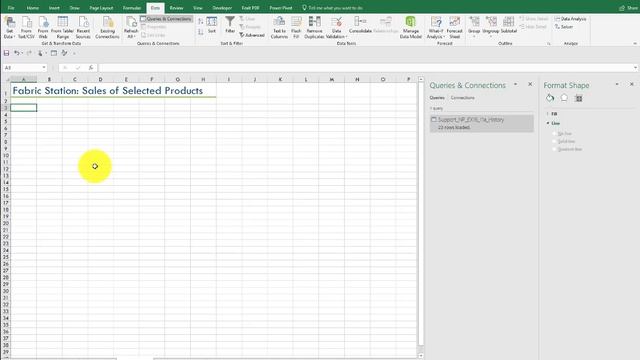Load data From Table/Range

pos(62,28)
